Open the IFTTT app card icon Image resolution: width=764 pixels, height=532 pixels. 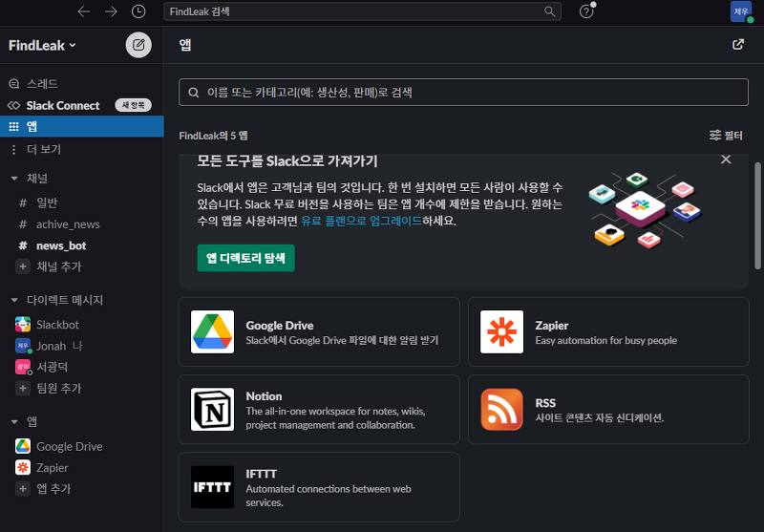[x=212, y=487]
